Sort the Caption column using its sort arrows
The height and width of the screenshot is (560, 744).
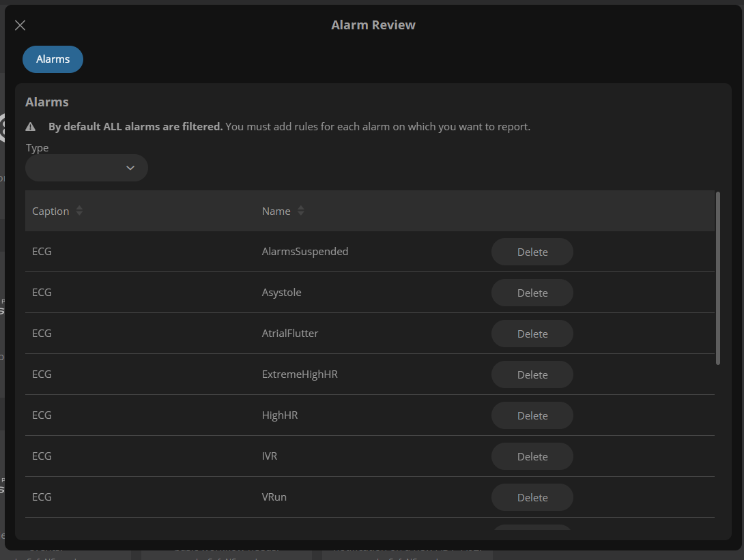pos(79,211)
